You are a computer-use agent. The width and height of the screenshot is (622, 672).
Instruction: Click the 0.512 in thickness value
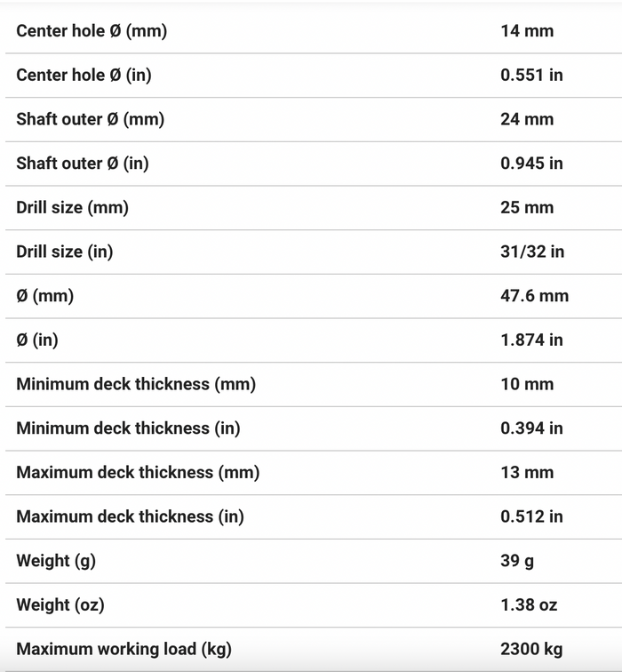point(531,516)
